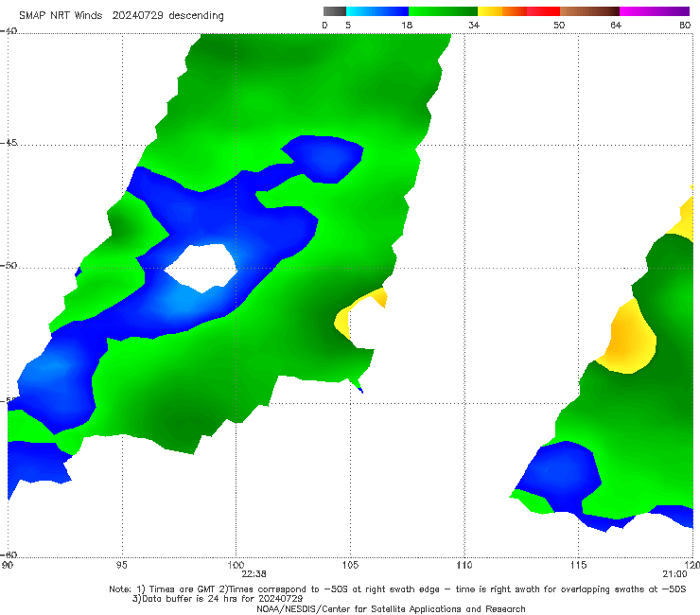The width and height of the screenshot is (700, 615).
Task: Select the yellow-orange segment of the color bar
Action: pos(501,11)
